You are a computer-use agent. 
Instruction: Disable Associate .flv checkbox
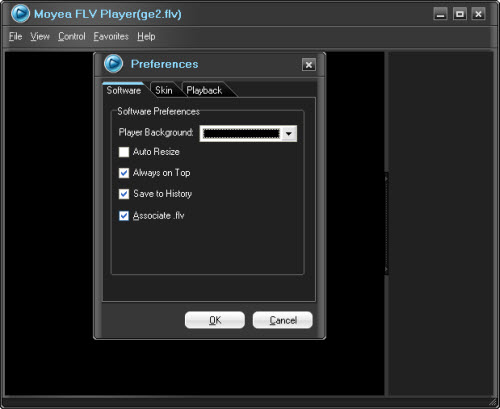pos(124,216)
